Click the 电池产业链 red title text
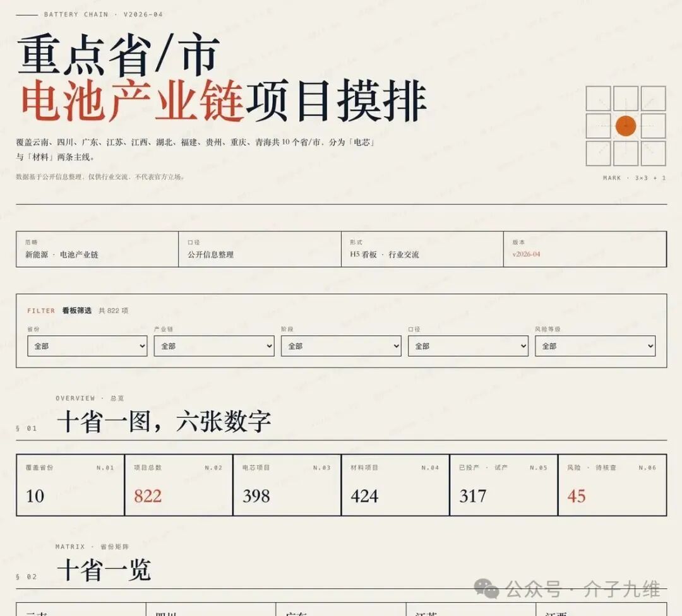The image size is (682, 616). point(132,100)
